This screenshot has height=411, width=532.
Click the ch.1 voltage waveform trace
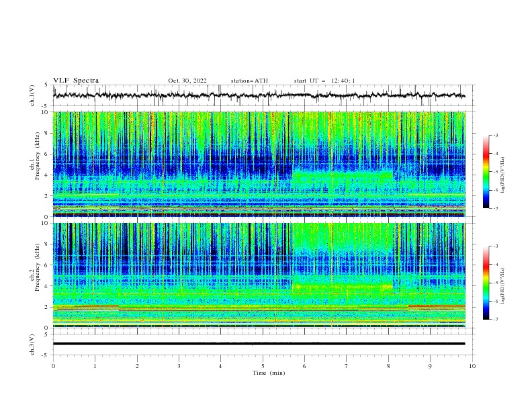(259, 95)
